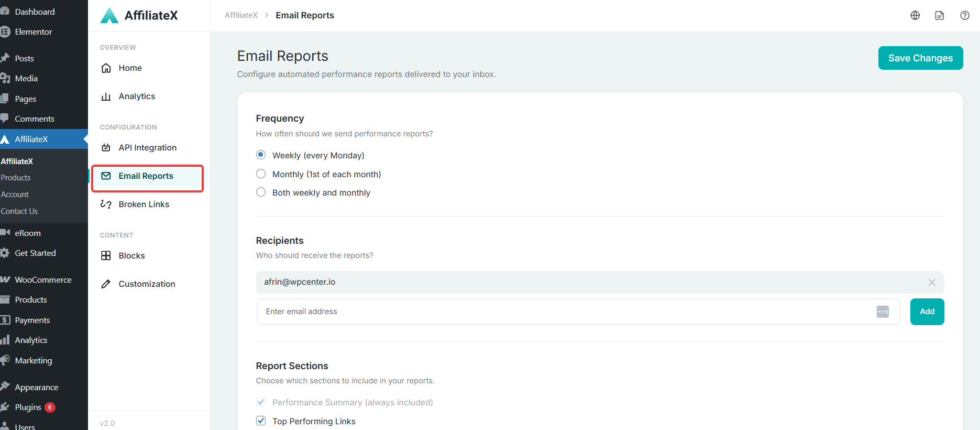Click the Add recipient button
This screenshot has height=430, width=980.
[x=927, y=311]
